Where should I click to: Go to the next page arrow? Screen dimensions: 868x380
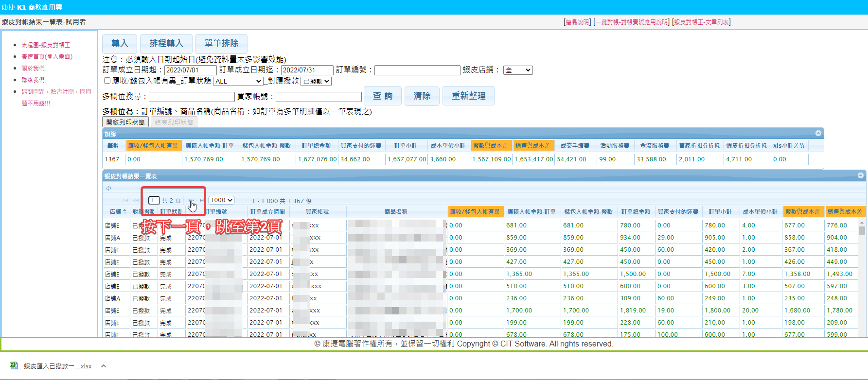click(x=191, y=200)
